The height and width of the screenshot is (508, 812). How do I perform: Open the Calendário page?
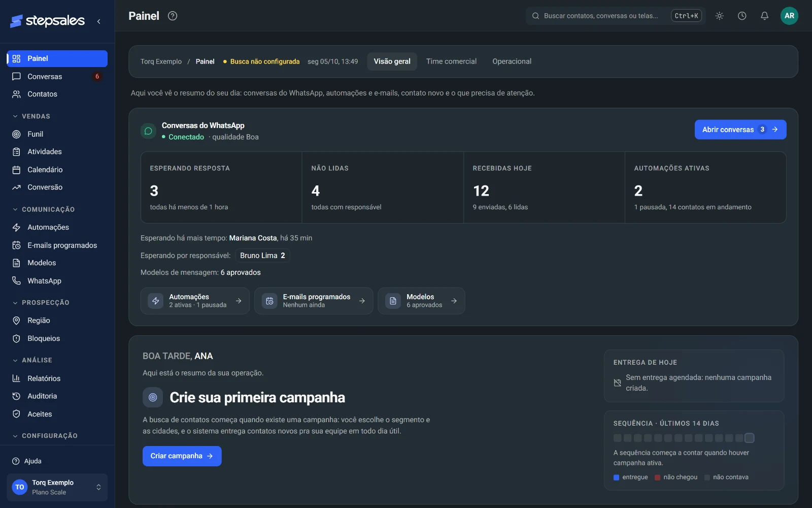point(57,170)
